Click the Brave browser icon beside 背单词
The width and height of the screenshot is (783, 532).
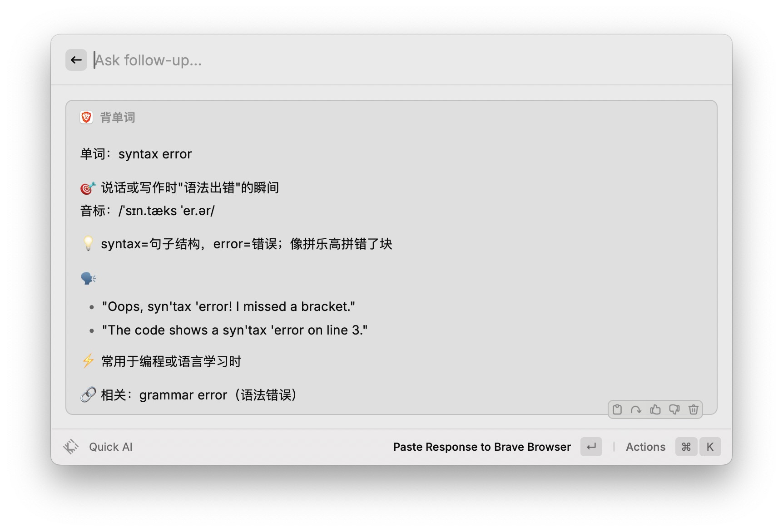[86, 118]
